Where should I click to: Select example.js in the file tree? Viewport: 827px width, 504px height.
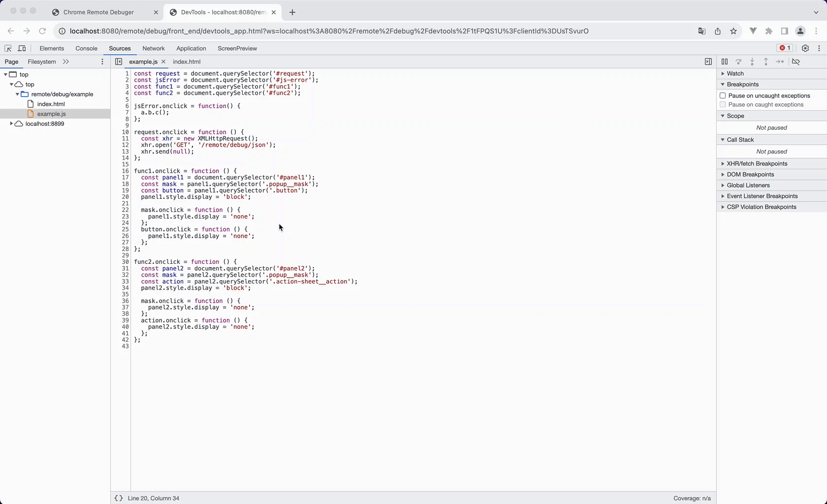51,114
